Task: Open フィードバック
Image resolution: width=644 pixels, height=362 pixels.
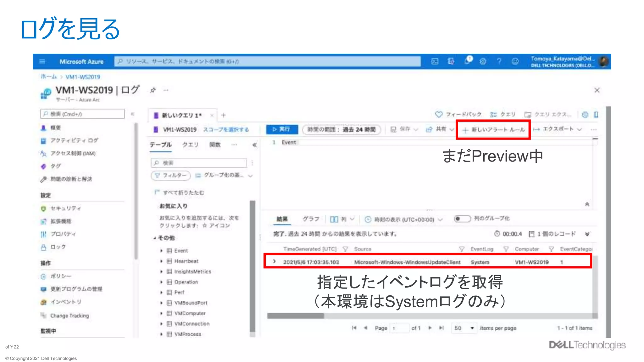Action: point(458,114)
